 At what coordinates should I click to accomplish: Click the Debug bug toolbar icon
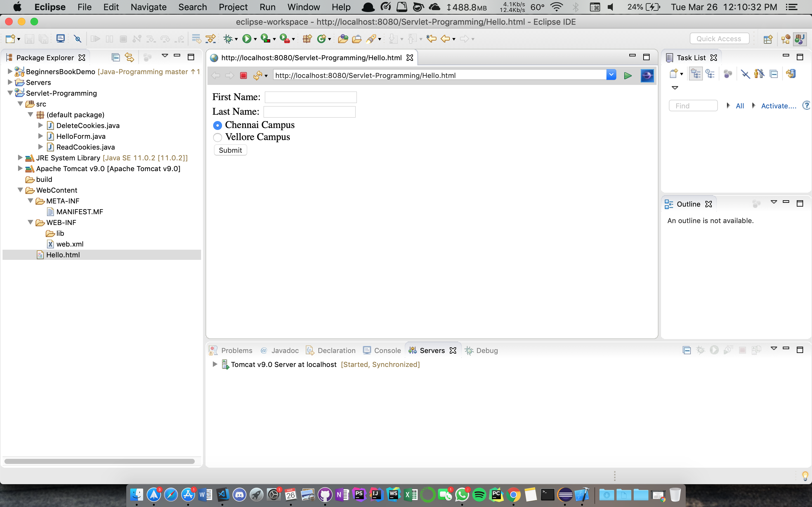tap(228, 39)
